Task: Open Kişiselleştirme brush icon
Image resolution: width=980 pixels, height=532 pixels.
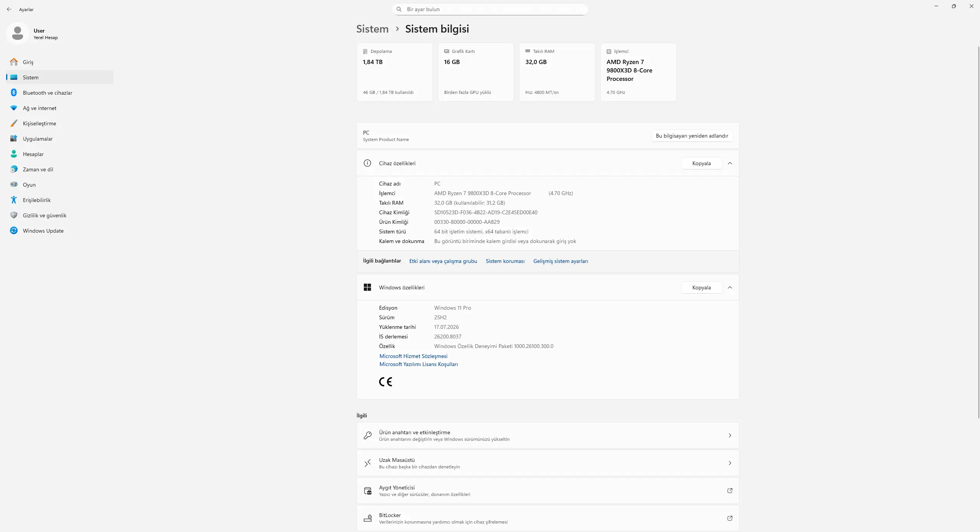Action: tap(14, 123)
